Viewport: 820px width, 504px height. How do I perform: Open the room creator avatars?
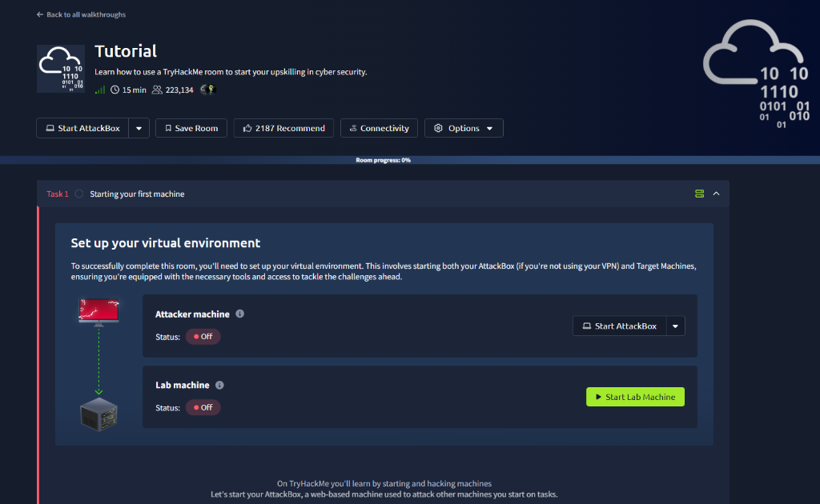pyautogui.click(x=209, y=90)
